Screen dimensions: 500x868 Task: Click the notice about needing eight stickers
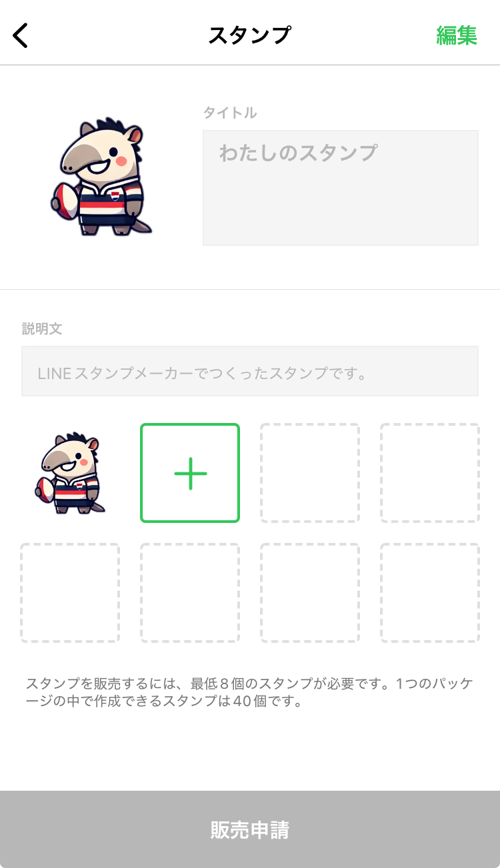click(249, 693)
